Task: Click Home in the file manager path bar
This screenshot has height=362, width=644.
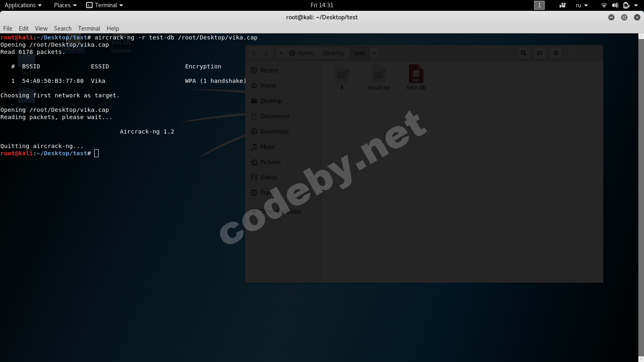Action: [x=301, y=53]
